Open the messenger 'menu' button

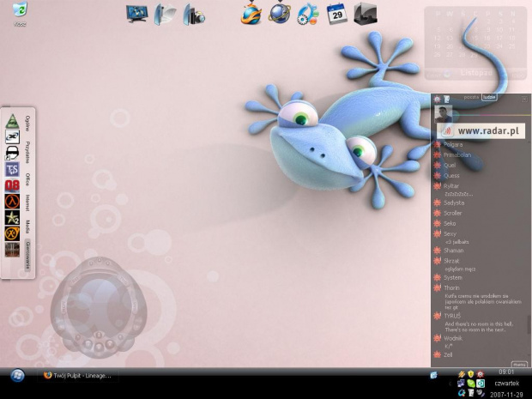click(x=518, y=364)
